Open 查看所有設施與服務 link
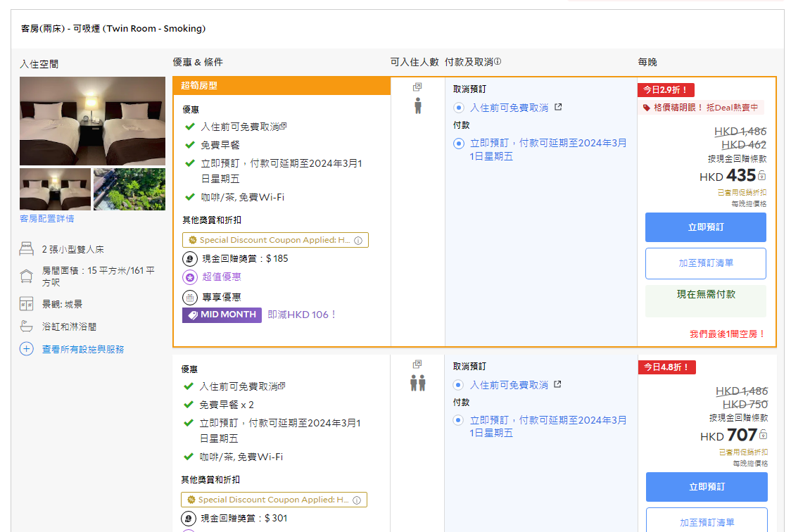Image resolution: width=791 pixels, height=532 pixels. (x=83, y=349)
